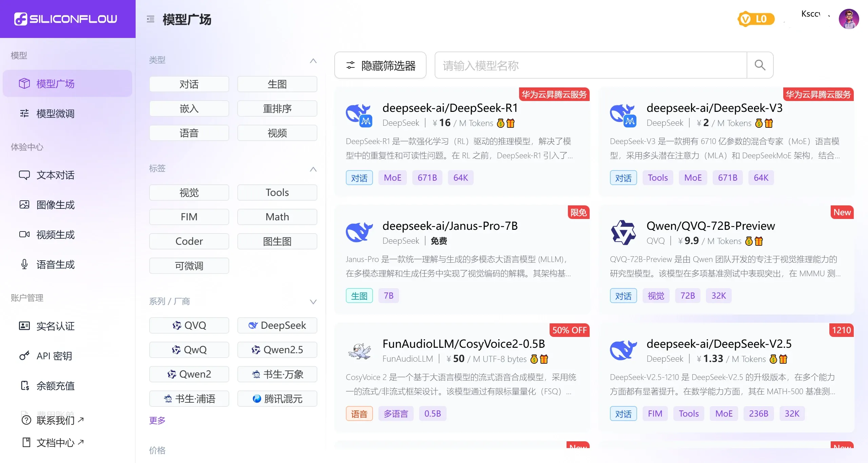Image resolution: width=868 pixels, height=463 pixels.
Task: Collapse the sidebar with menu-fold icon
Action: click(151, 19)
